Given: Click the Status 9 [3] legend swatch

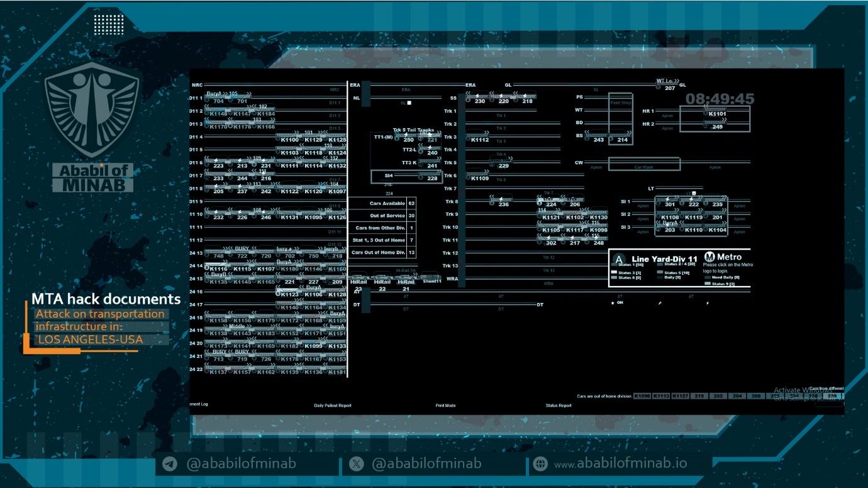Looking at the screenshot, I should [x=708, y=284].
